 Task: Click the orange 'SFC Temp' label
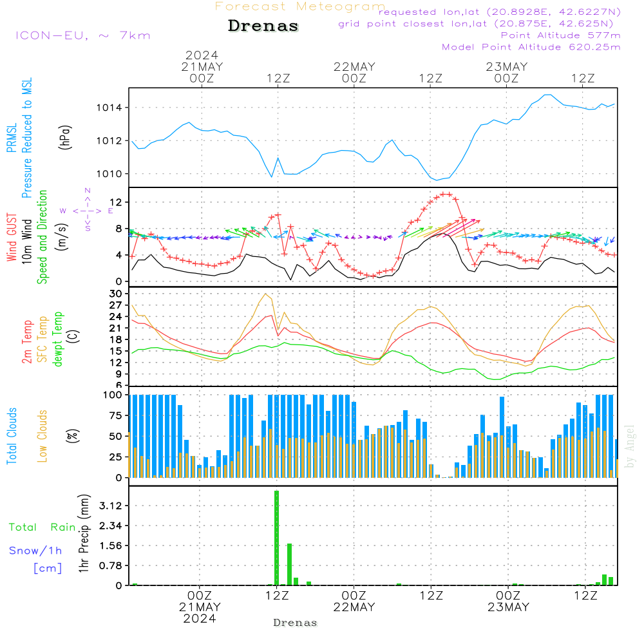point(43,339)
